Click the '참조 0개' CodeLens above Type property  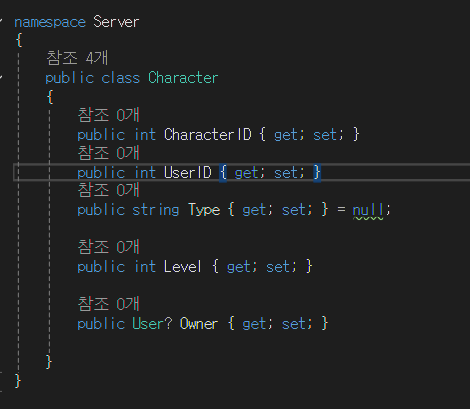click(x=108, y=190)
